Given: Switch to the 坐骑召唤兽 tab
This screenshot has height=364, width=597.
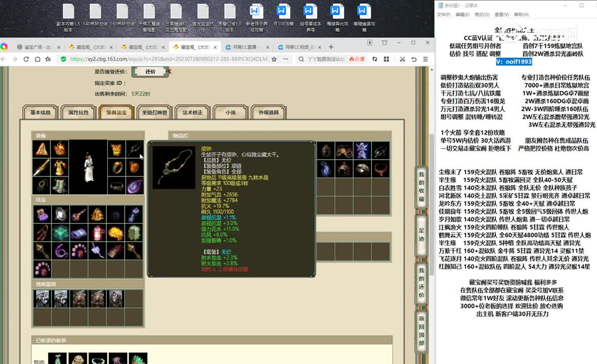Looking at the screenshot, I should pyautogui.click(x=155, y=112).
